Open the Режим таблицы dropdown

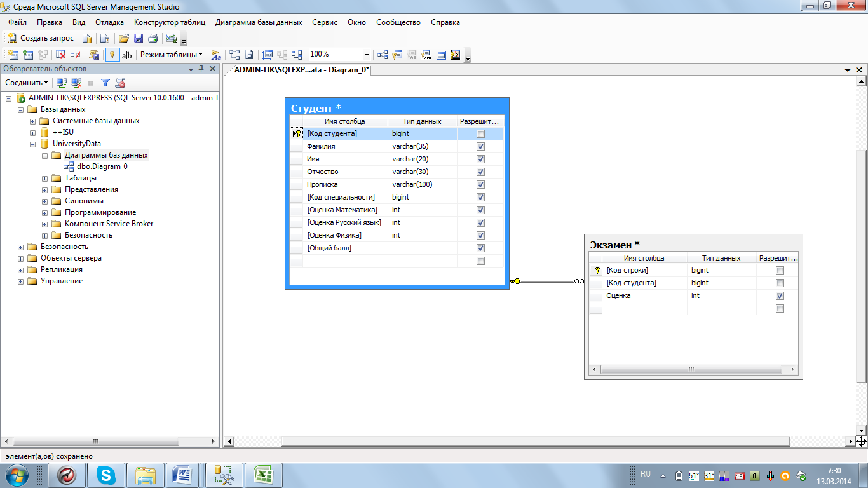coord(172,55)
